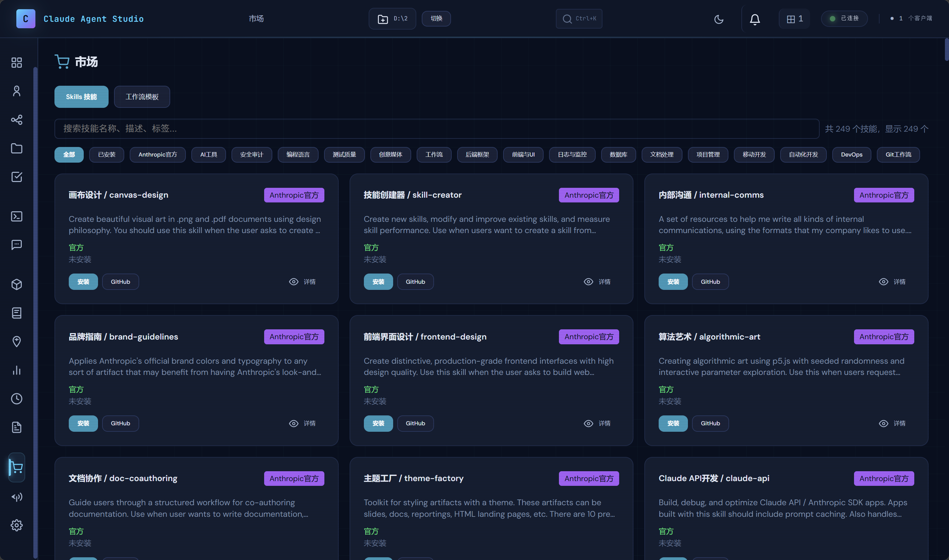Filter skills by 已安装
Viewport: 949px width, 560px height.
(107, 155)
